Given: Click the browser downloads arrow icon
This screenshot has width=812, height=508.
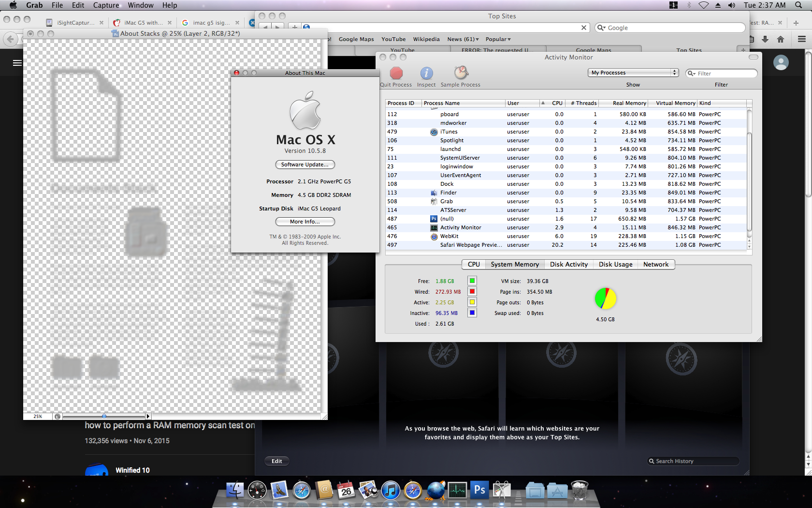Looking at the screenshot, I should click(765, 39).
